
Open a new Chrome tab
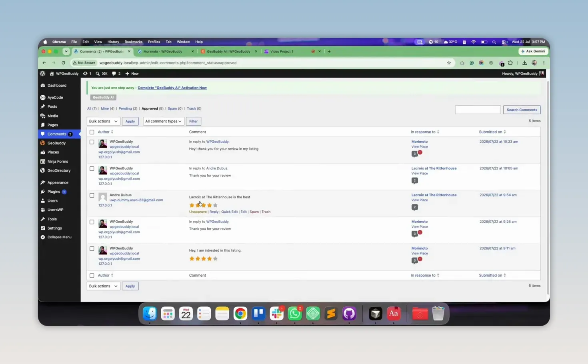click(329, 51)
